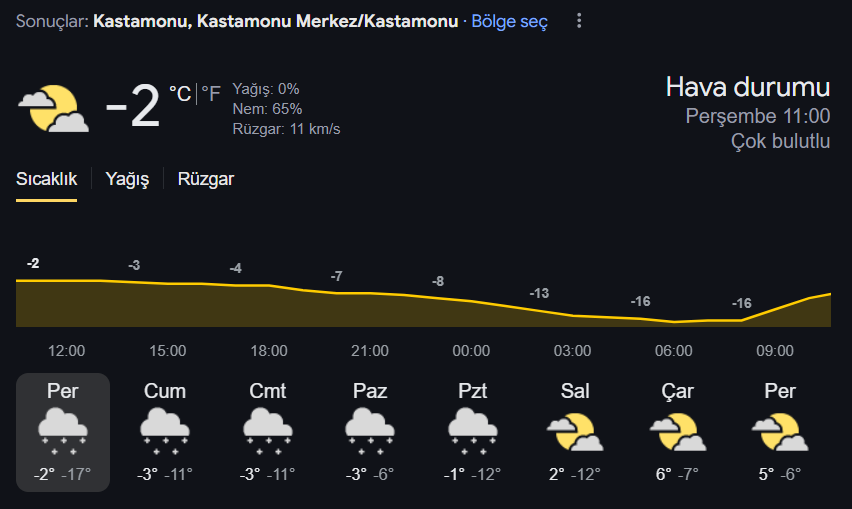This screenshot has height=509, width=852.
Task: Open the Yağış precipitation tab
Action: pyautogui.click(x=127, y=179)
